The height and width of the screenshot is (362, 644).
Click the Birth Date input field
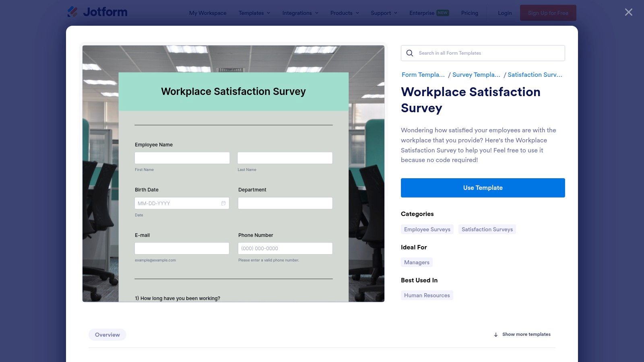182,203
